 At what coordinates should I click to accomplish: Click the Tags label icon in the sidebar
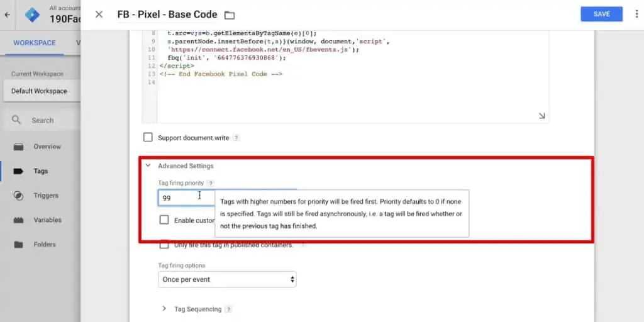coord(18,171)
